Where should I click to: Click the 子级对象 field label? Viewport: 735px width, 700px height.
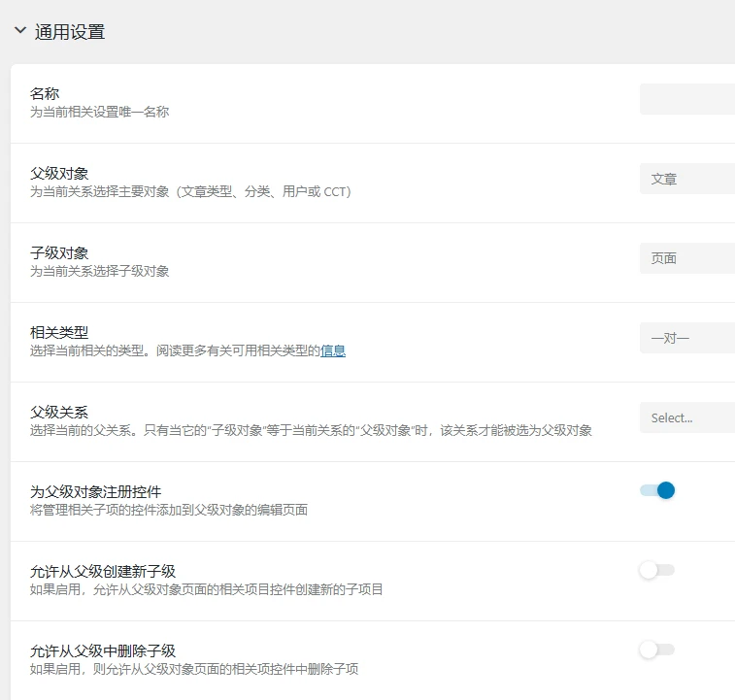tap(59, 253)
